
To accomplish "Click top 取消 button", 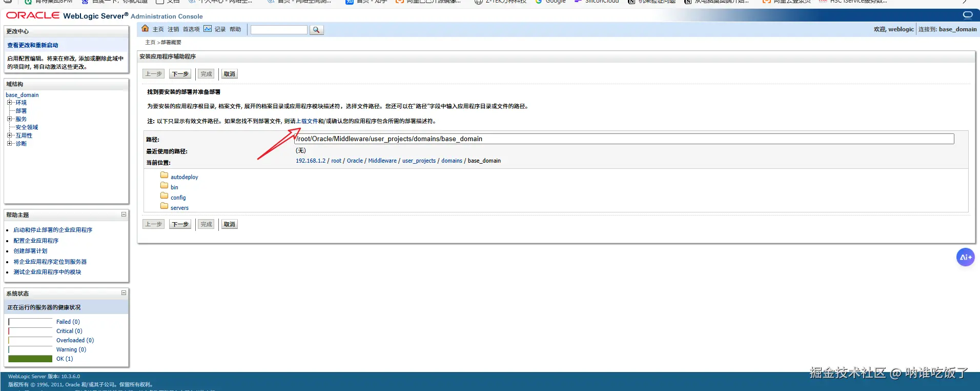I will click(x=229, y=74).
